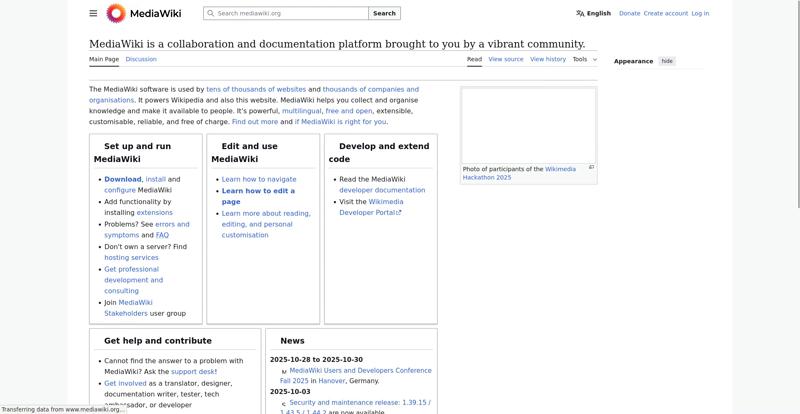Screen dimensions: 800x414
Task: Switch to the Discussion tab
Action: 141,59
